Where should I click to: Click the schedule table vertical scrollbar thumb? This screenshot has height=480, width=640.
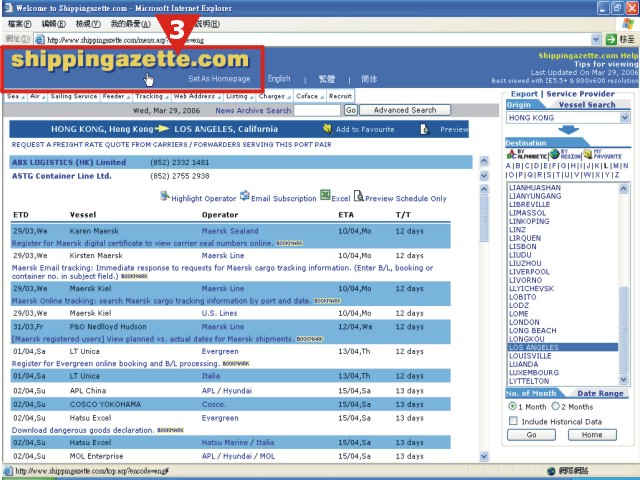point(484,218)
